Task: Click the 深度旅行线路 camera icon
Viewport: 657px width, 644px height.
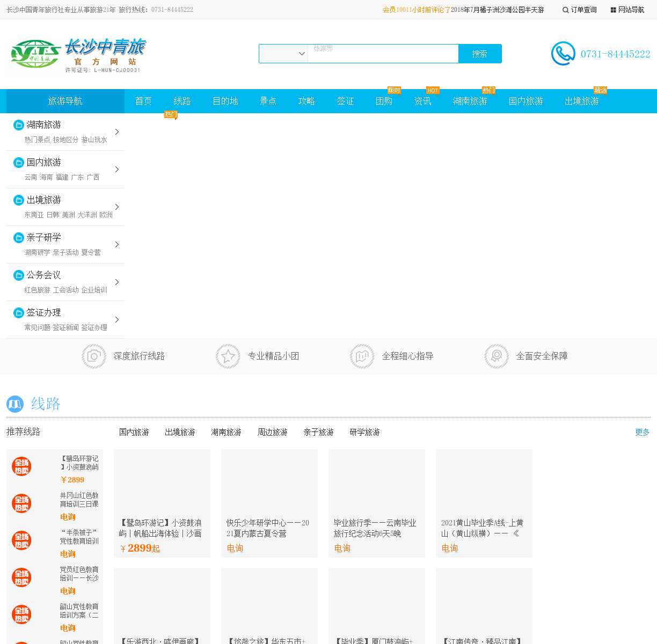Action: [x=94, y=356]
